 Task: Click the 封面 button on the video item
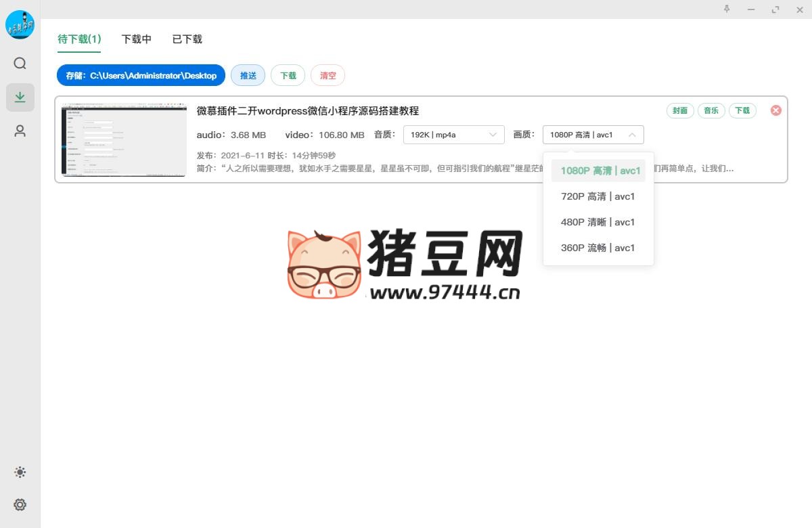click(680, 110)
